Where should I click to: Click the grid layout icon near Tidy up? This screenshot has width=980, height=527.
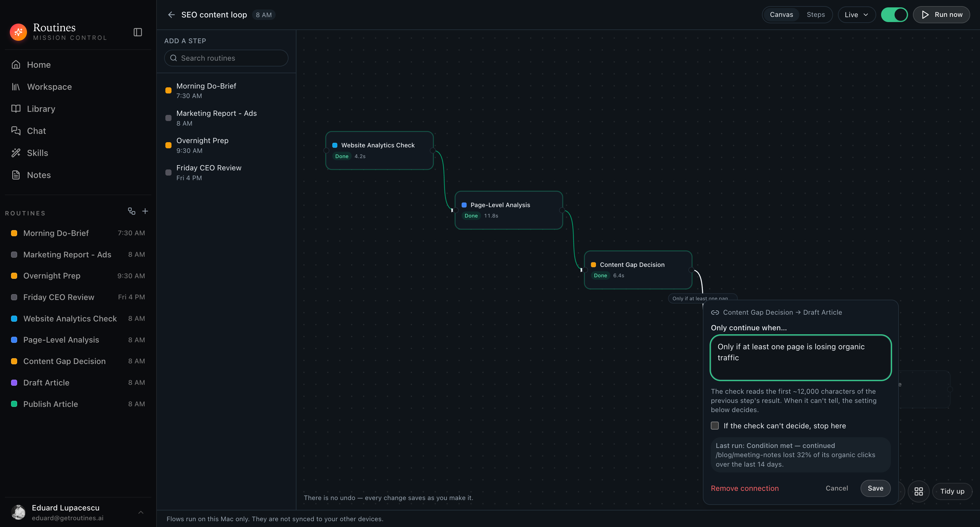click(918, 491)
